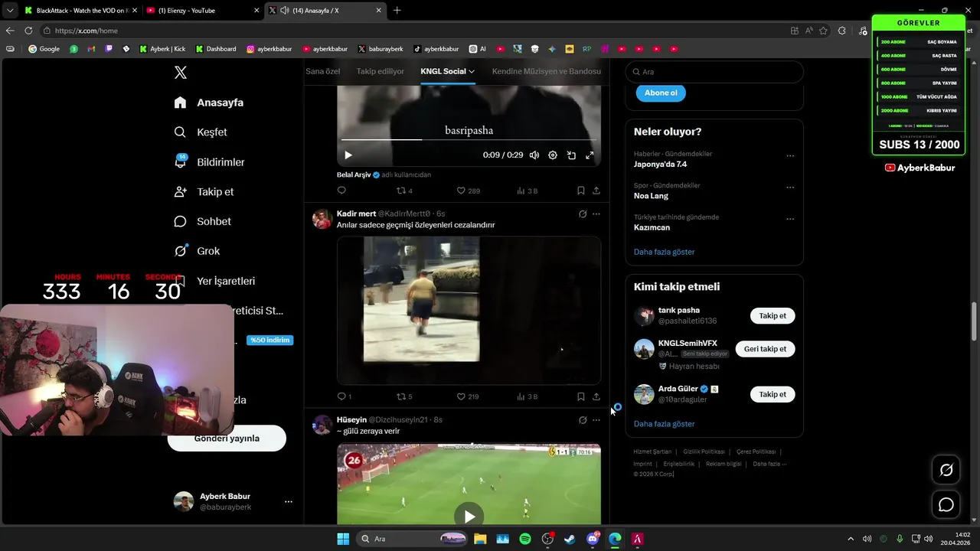This screenshot has width=980, height=551.
Task: Open the Ayberk | Kick bookmark
Action: pos(162,49)
